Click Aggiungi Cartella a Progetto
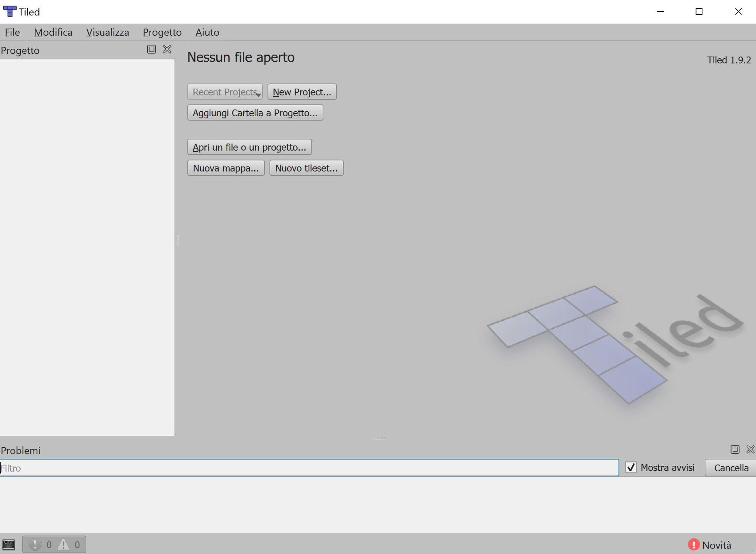Viewport: 756px width, 554px height. point(255,113)
